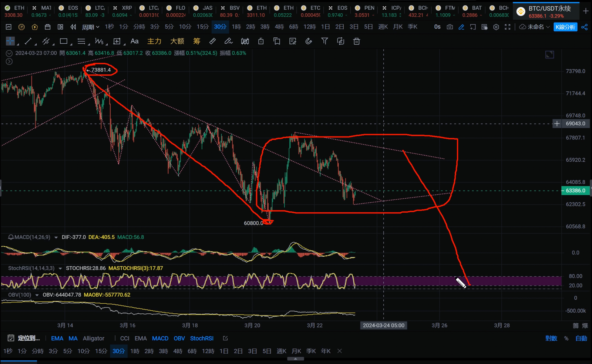Image resolution: width=592 pixels, height=364 pixels.
Task: Click the add alert plus at 69043.0
Action: pyautogui.click(x=557, y=124)
